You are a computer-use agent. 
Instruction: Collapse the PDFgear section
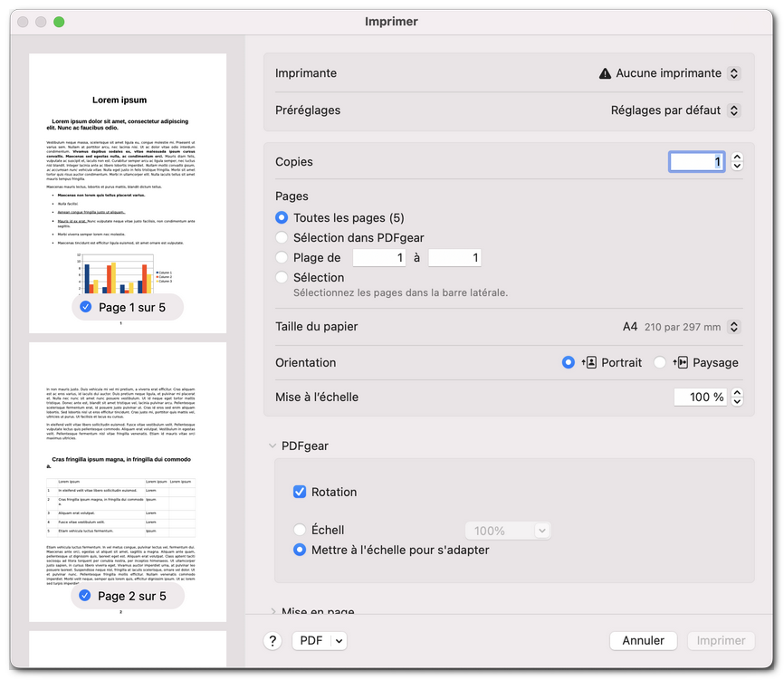(x=272, y=445)
